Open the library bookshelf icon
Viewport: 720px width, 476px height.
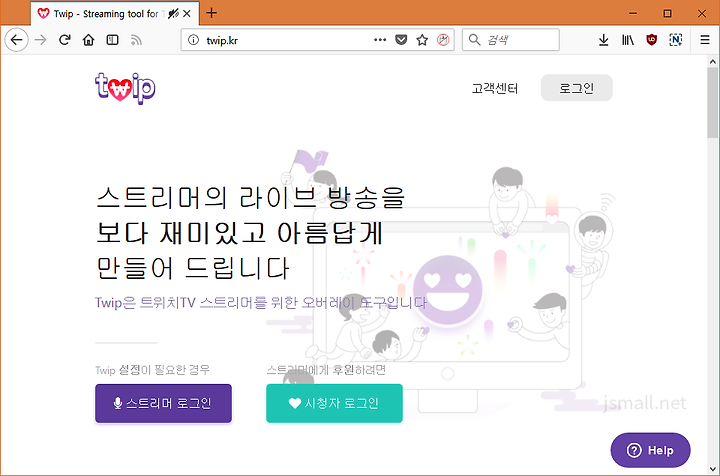click(x=628, y=40)
